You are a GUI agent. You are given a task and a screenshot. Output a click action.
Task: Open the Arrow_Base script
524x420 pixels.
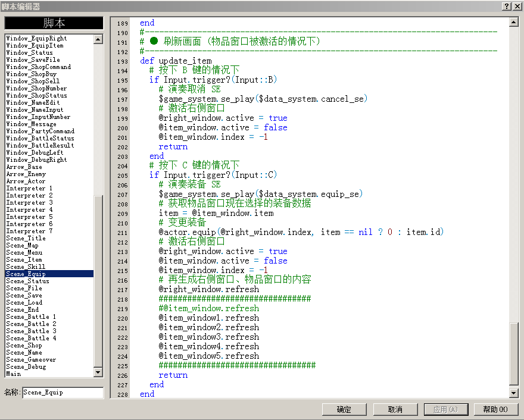pos(49,167)
